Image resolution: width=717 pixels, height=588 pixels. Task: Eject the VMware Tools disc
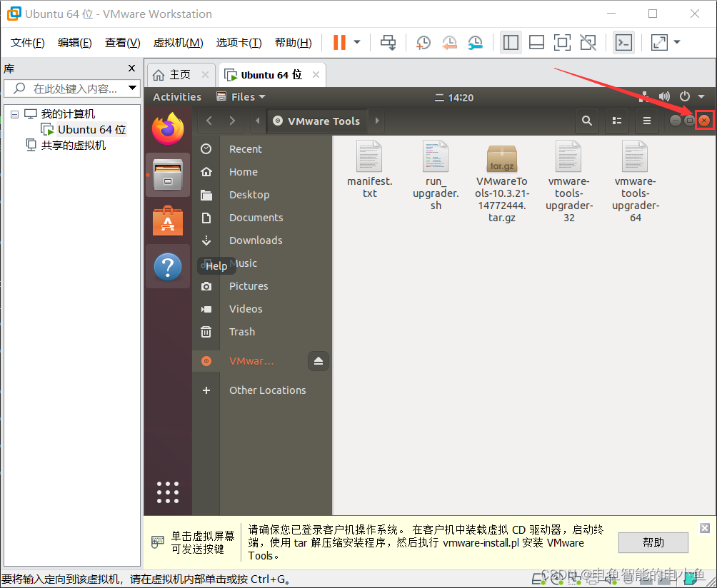pos(319,361)
